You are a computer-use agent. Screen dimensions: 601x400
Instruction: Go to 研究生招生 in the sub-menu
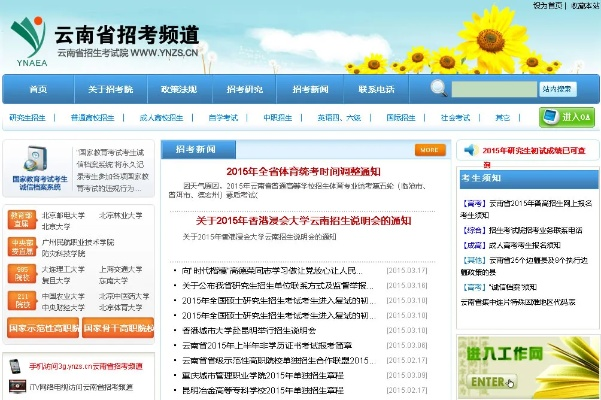pos(28,118)
